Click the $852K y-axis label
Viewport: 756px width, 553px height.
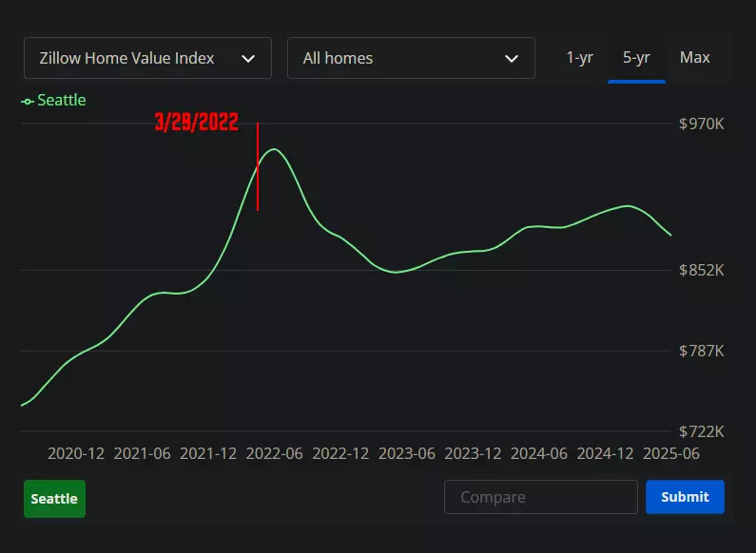click(702, 270)
